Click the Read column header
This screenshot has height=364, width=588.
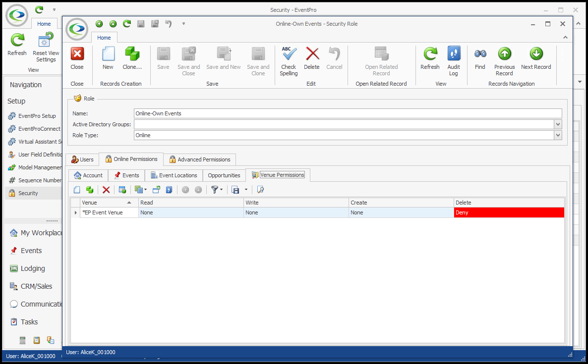coord(191,203)
